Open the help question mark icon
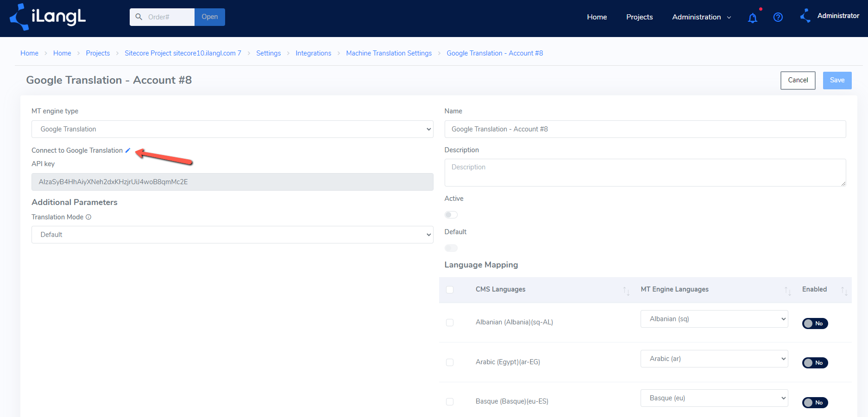The height and width of the screenshot is (417, 868). (x=778, y=17)
